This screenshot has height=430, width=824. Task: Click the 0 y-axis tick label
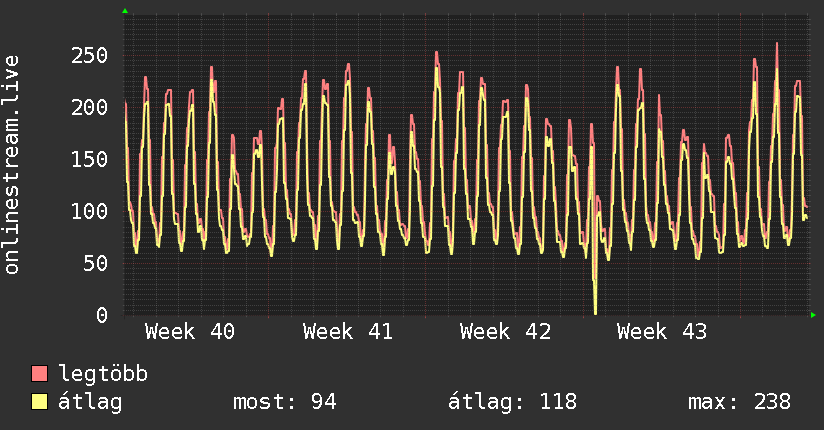click(x=102, y=315)
